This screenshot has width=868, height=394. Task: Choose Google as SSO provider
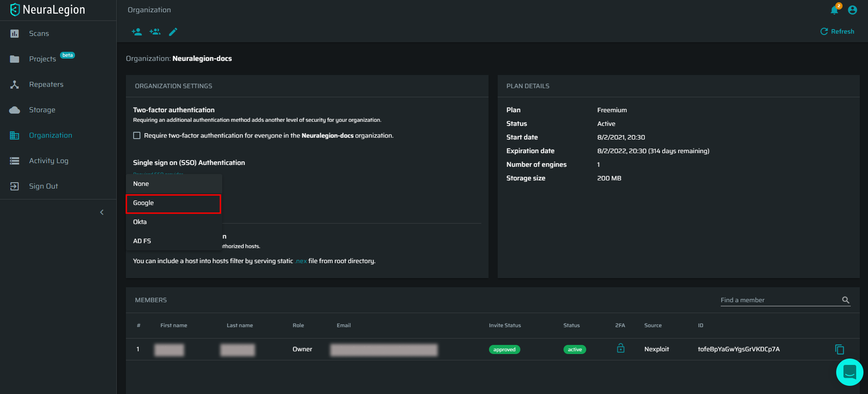coord(174,203)
